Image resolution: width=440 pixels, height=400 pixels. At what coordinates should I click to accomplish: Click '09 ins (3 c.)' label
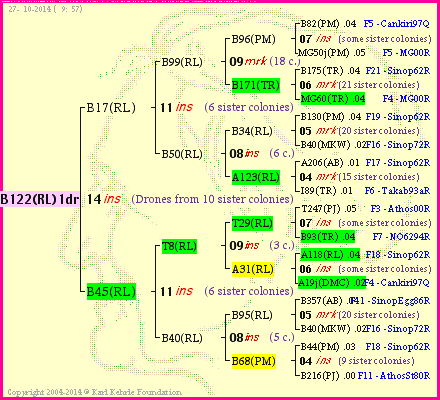click(x=262, y=245)
